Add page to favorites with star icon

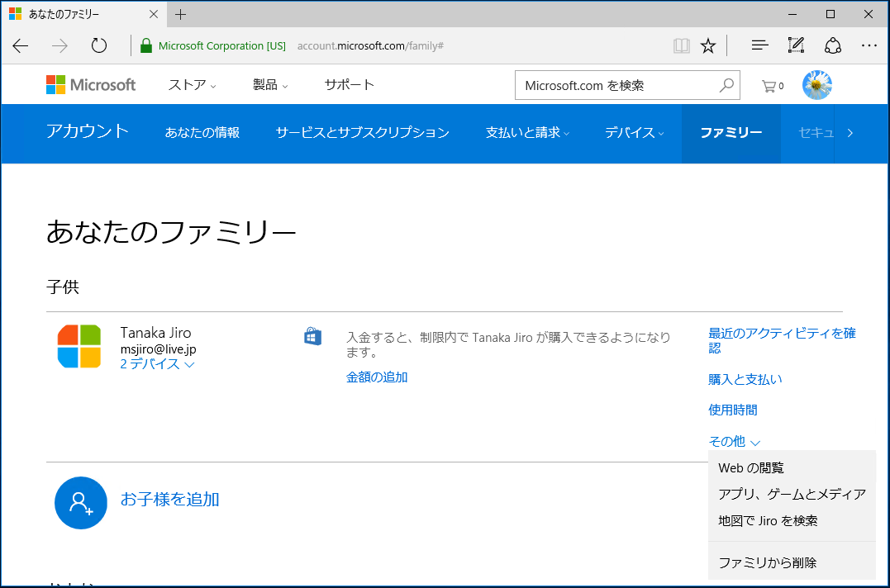(707, 45)
